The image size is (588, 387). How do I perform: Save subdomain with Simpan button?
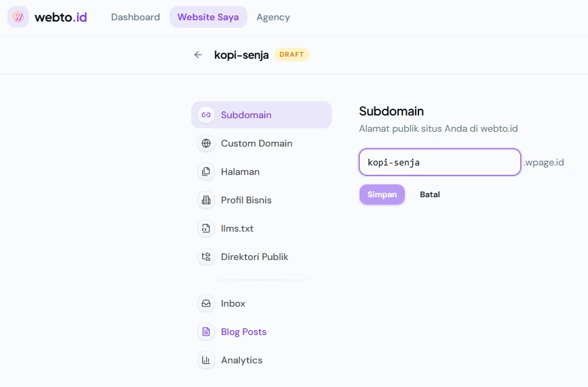pos(382,195)
